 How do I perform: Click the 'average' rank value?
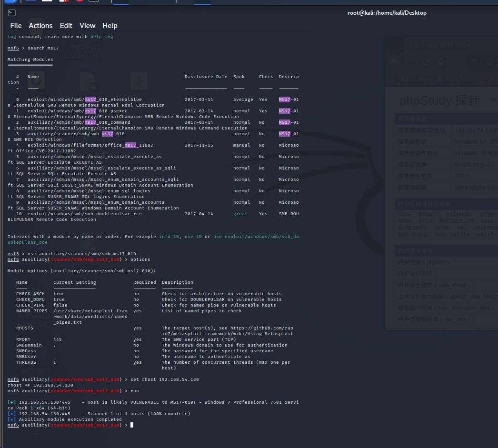coord(243,100)
